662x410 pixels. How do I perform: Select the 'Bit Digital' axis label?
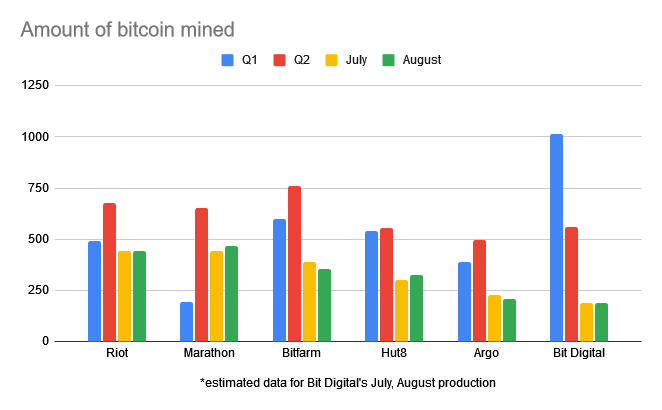(579, 352)
